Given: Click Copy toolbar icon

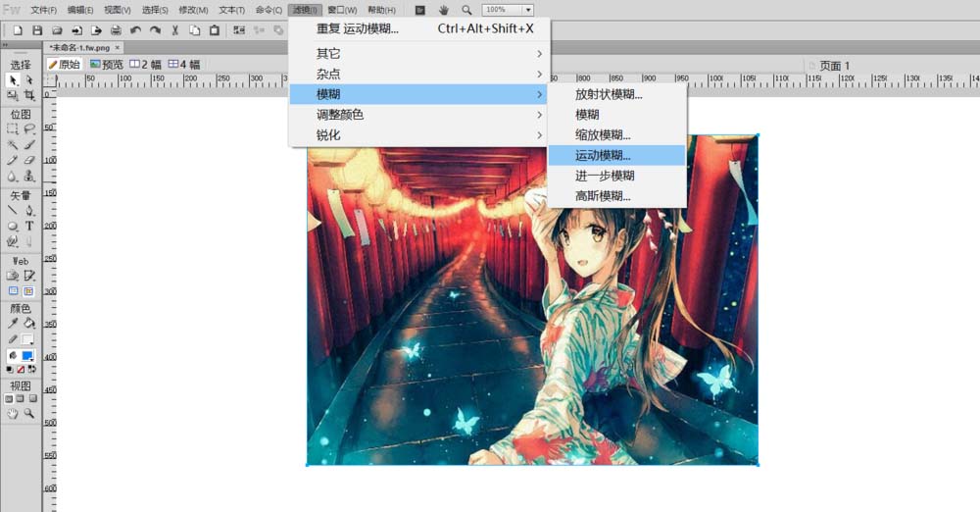Looking at the screenshot, I should click(195, 30).
